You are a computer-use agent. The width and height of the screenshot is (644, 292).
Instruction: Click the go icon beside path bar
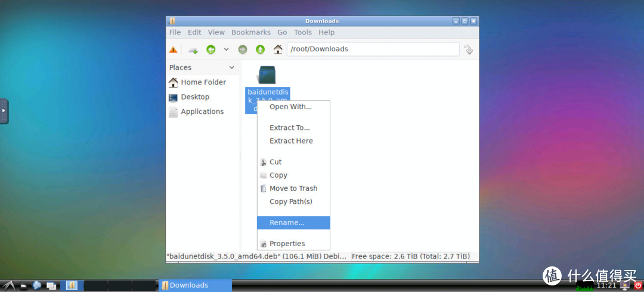(x=469, y=49)
